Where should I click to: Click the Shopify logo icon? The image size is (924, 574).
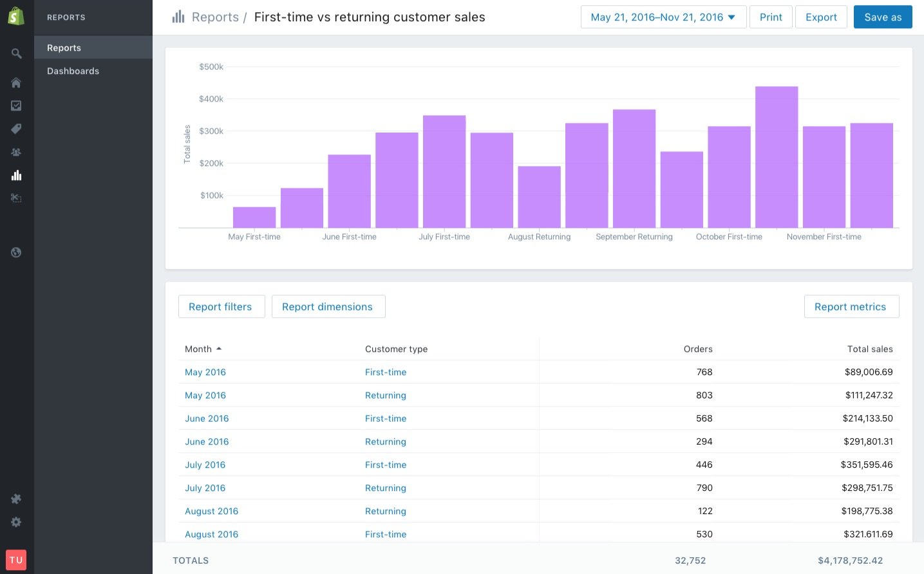click(x=16, y=16)
